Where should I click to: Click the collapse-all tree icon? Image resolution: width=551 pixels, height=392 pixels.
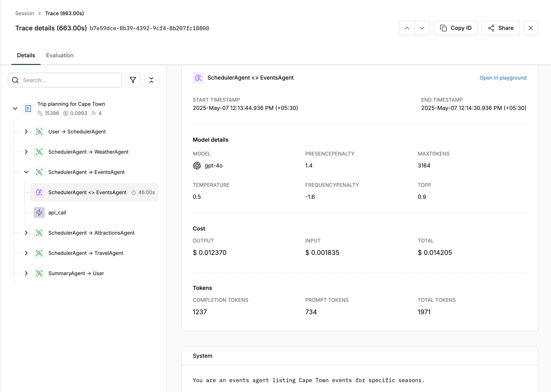pyautogui.click(x=151, y=80)
